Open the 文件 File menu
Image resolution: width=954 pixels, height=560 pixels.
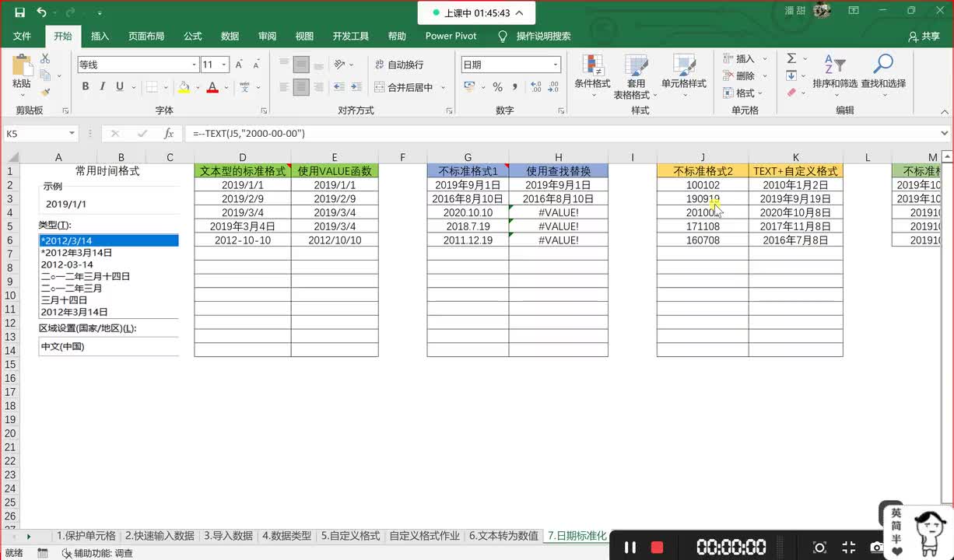(22, 37)
